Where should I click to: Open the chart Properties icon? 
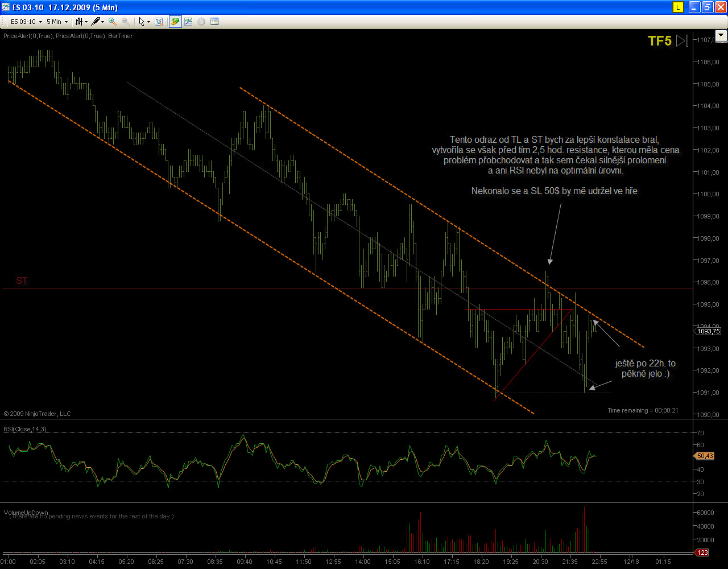pos(214,22)
